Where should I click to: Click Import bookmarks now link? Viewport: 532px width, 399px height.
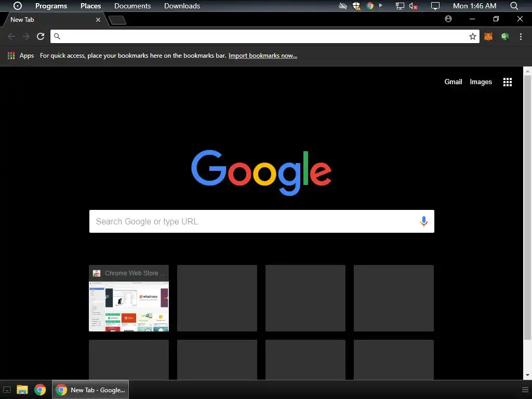tap(263, 56)
